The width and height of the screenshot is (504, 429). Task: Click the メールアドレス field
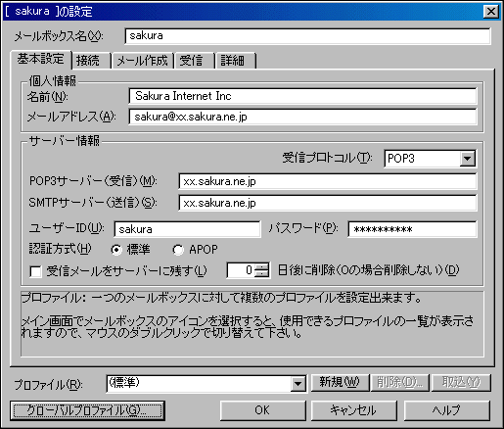pos(302,117)
